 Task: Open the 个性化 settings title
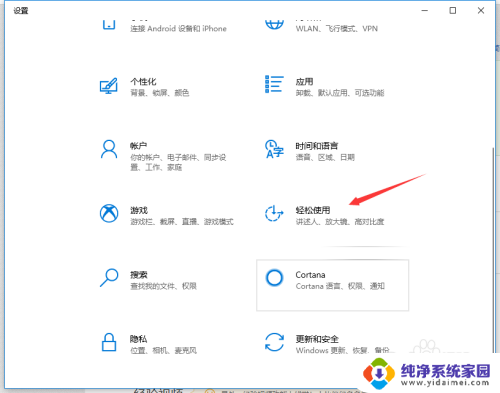click(x=143, y=82)
